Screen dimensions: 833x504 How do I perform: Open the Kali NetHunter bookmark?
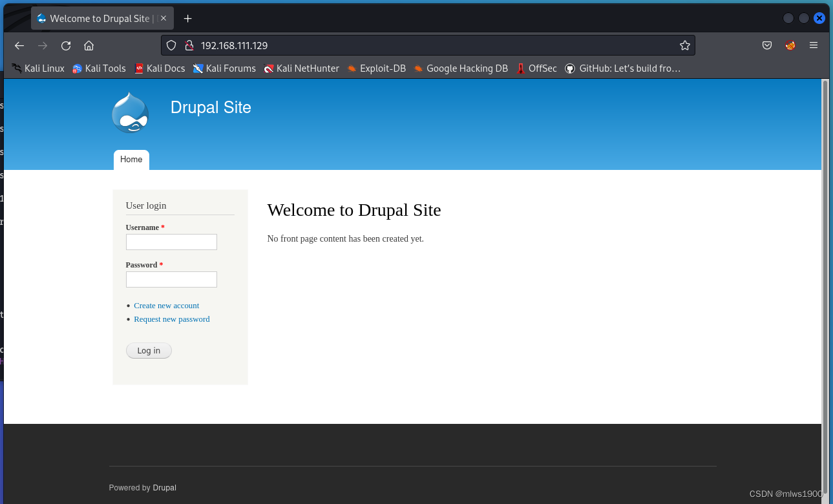click(x=301, y=68)
